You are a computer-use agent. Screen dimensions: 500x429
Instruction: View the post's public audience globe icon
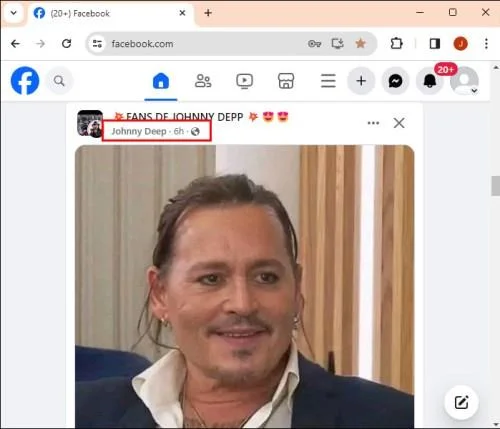click(195, 132)
